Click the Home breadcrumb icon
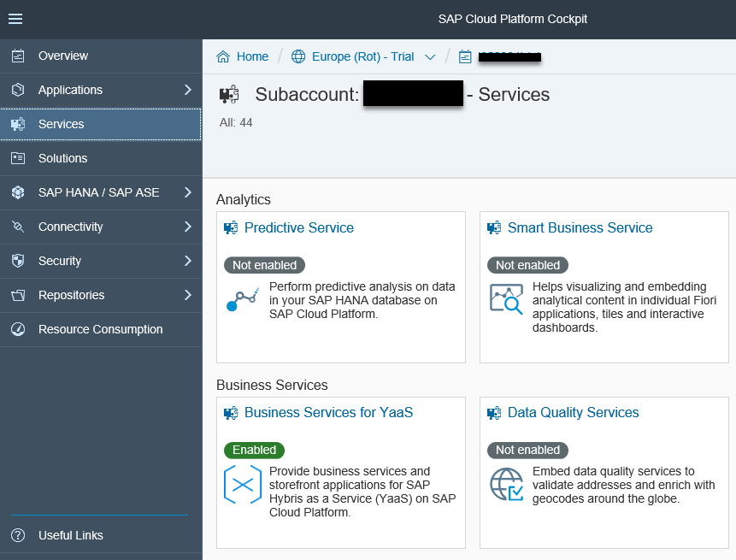This screenshot has height=560, width=736. coord(221,56)
